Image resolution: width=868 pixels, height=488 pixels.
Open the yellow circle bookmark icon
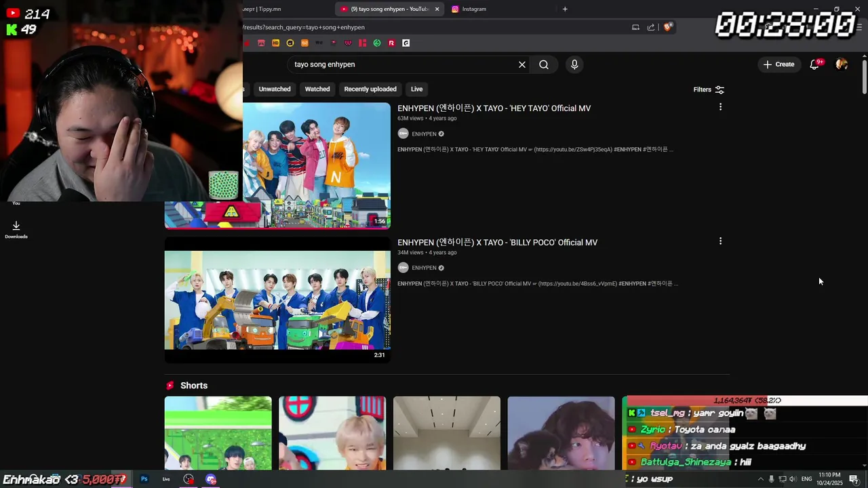(290, 43)
